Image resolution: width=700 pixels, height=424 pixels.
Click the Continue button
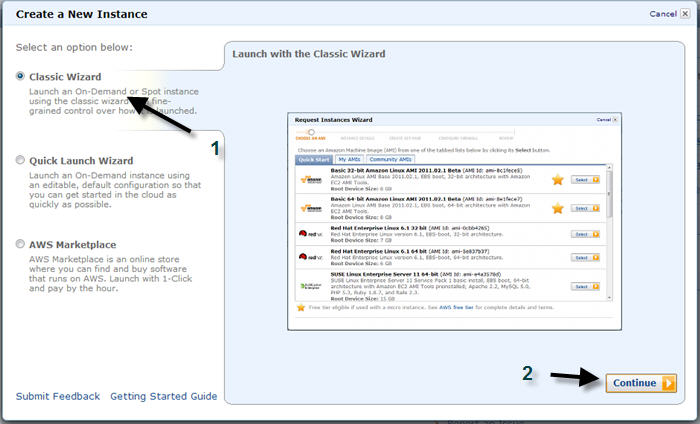point(641,383)
